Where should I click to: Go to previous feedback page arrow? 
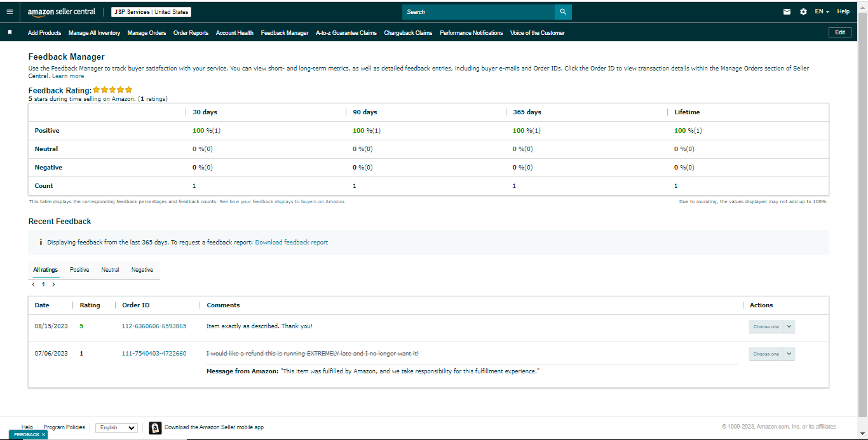34,284
